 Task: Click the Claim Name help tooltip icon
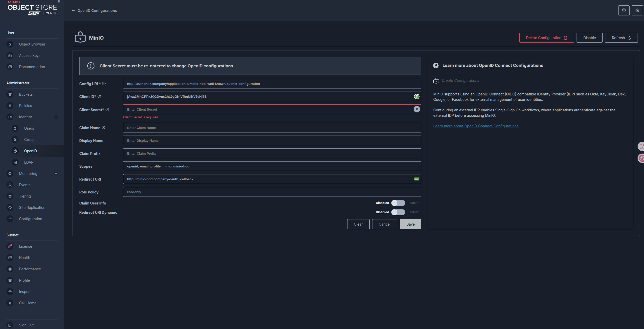[103, 128]
